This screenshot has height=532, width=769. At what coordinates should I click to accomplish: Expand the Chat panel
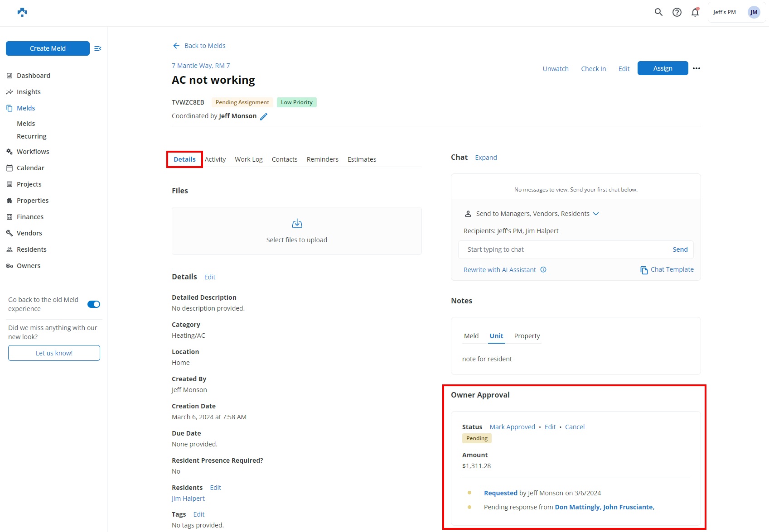[x=486, y=158]
